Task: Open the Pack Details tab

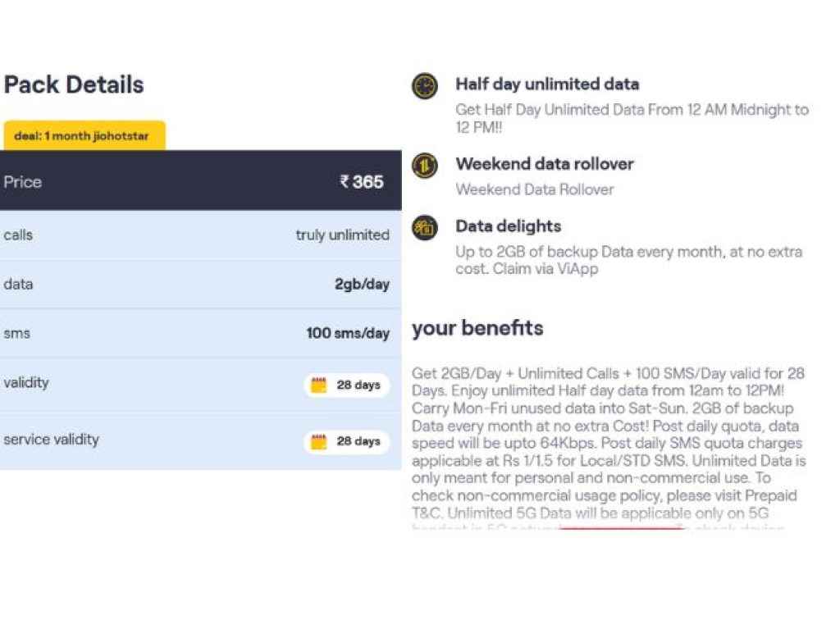Action: click(73, 84)
